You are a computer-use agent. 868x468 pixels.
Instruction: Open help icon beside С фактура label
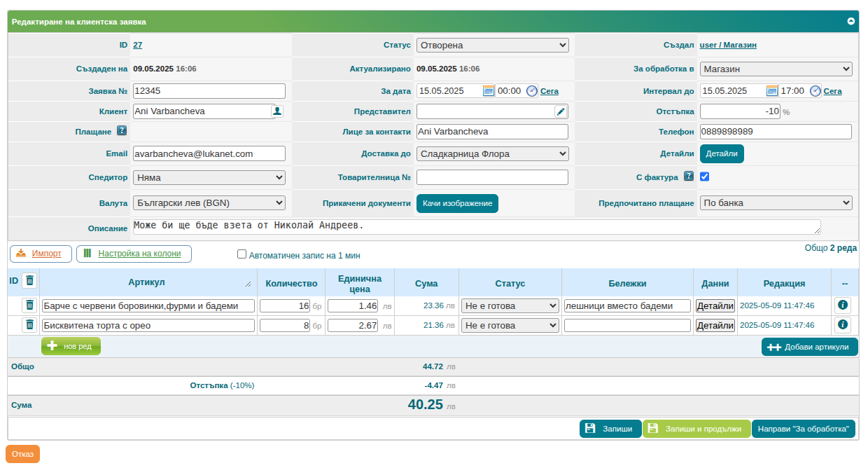coord(689,177)
